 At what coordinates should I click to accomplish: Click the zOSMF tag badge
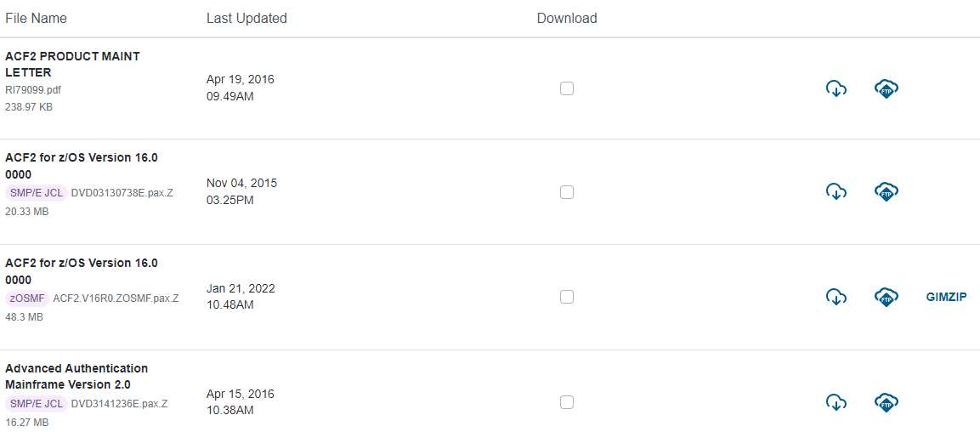click(27, 298)
